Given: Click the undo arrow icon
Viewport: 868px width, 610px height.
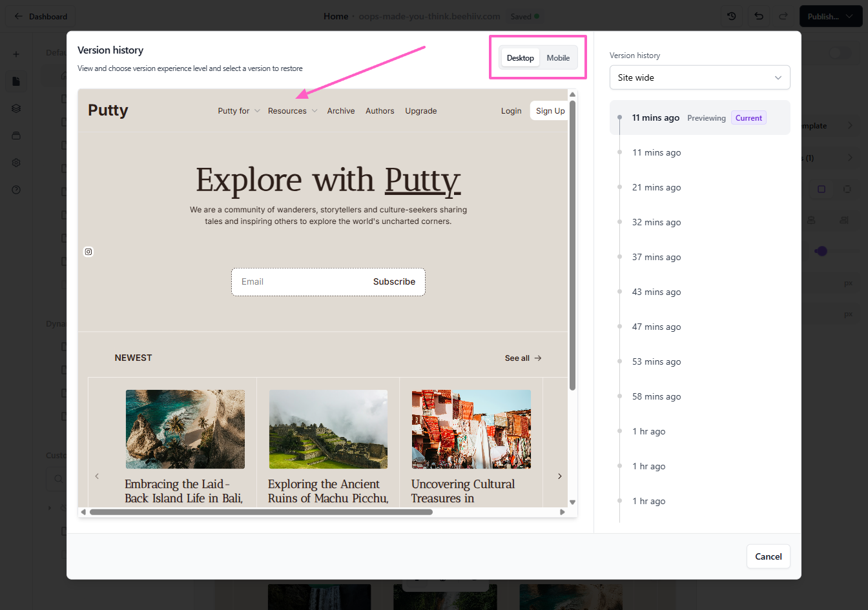Looking at the screenshot, I should pyautogui.click(x=759, y=16).
